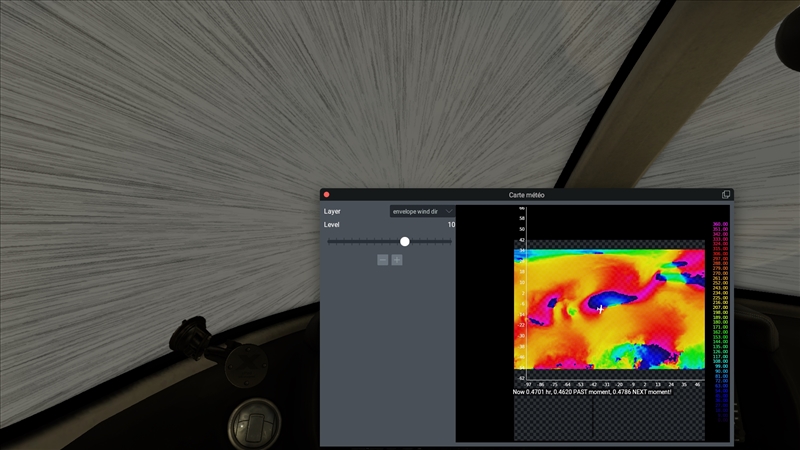Pop out the Carte météo window
The width and height of the screenshot is (800, 450).
[726, 194]
